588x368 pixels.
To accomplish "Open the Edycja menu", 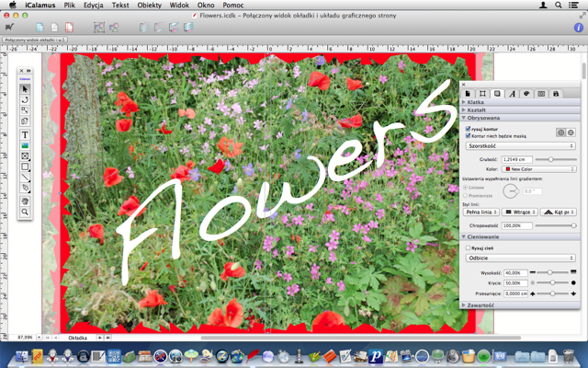I will click(x=94, y=6).
